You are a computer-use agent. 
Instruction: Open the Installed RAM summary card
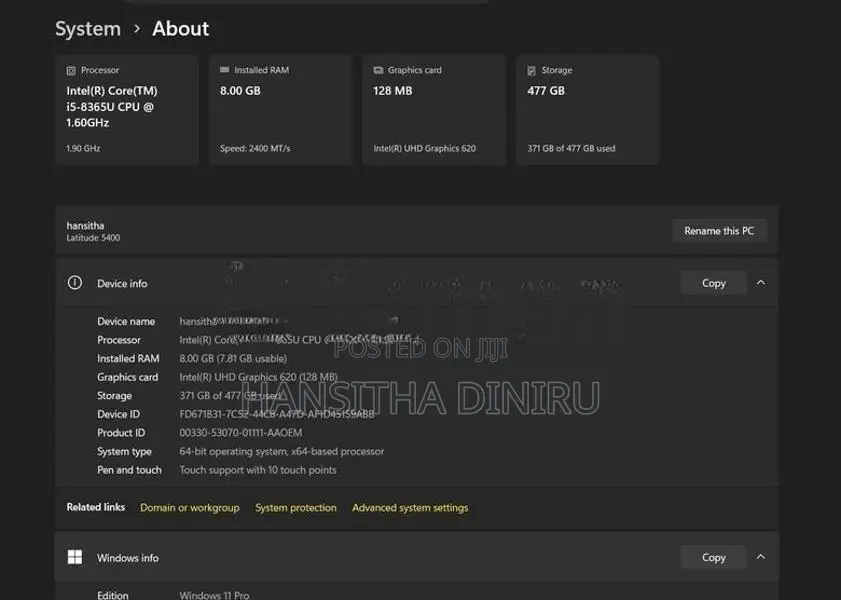(281, 109)
